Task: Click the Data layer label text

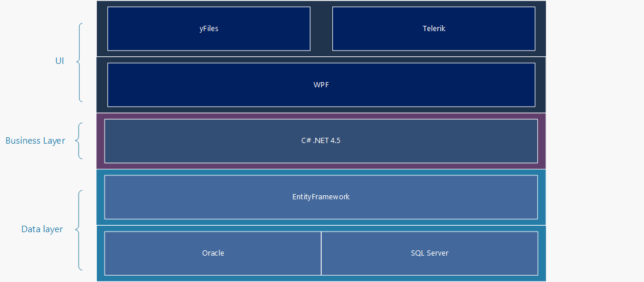Action: coord(42,229)
